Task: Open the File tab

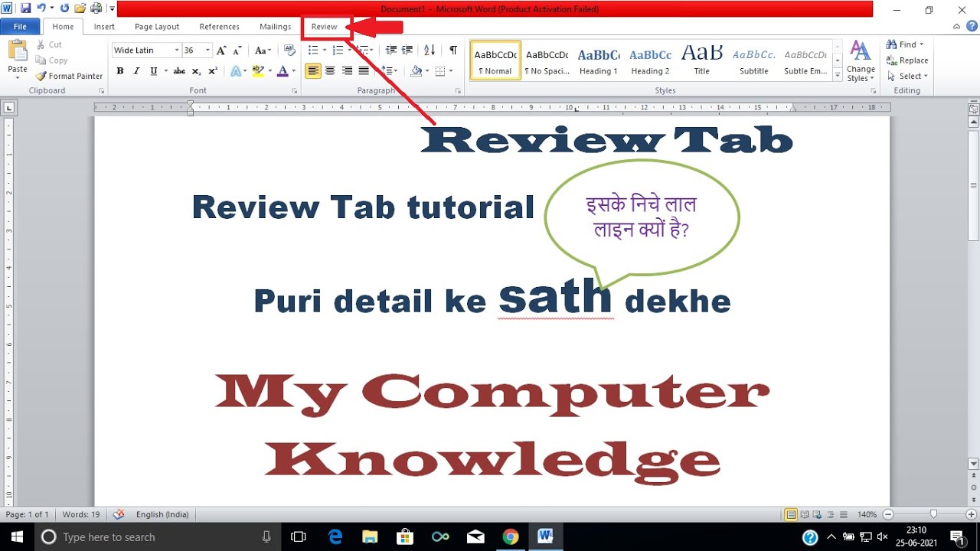Action: (x=20, y=27)
